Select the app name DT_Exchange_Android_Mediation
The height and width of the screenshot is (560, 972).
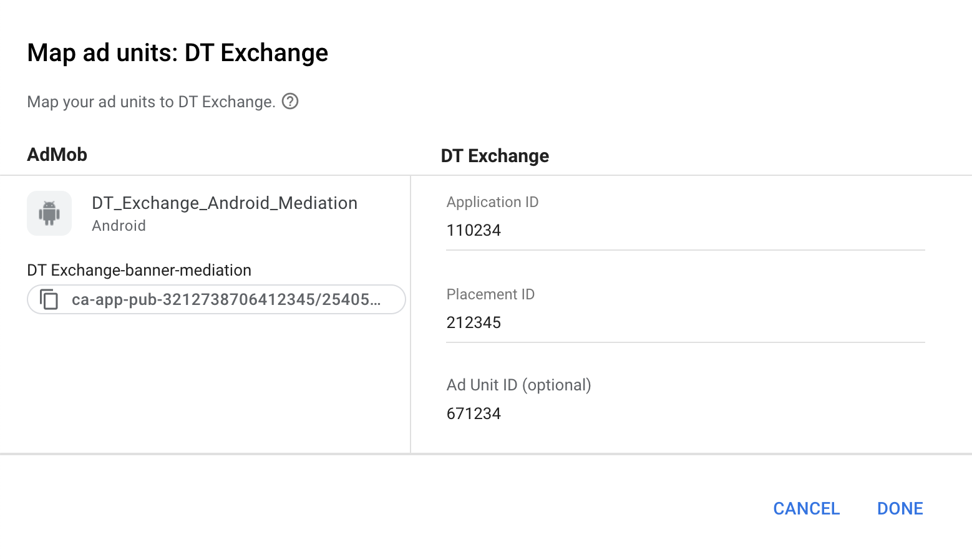pos(225,203)
